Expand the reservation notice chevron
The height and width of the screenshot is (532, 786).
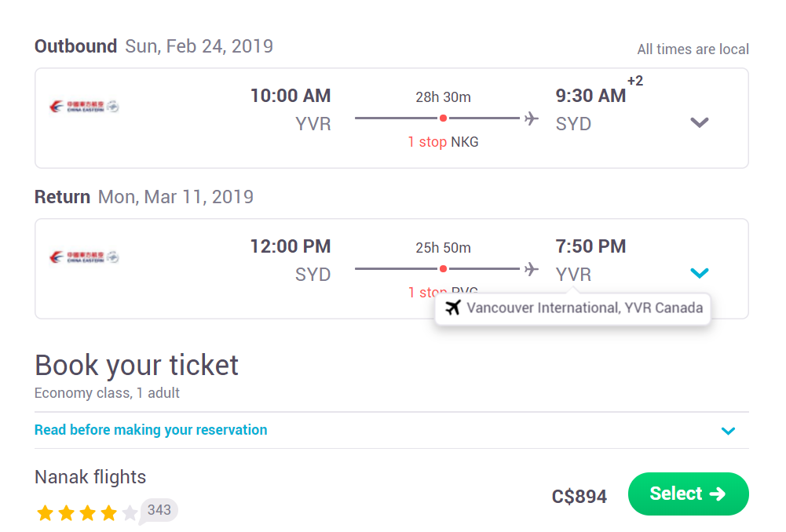pyautogui.click(x=728, y=431)
